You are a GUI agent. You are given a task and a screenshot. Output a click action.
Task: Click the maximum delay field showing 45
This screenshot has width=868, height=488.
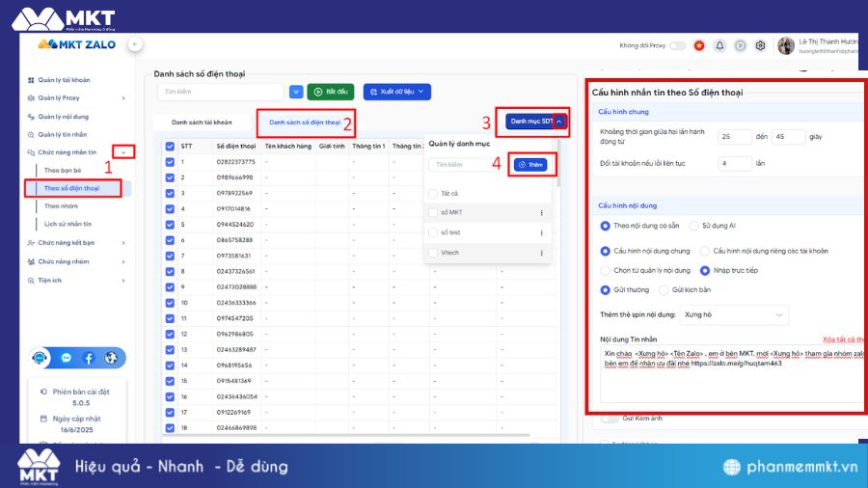(788, 137)
